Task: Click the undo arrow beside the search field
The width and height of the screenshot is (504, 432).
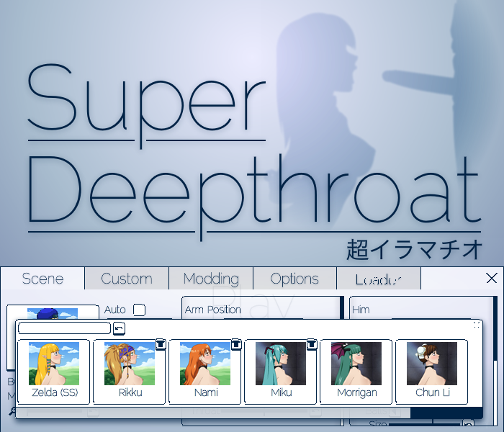Action: coord(119,328)
